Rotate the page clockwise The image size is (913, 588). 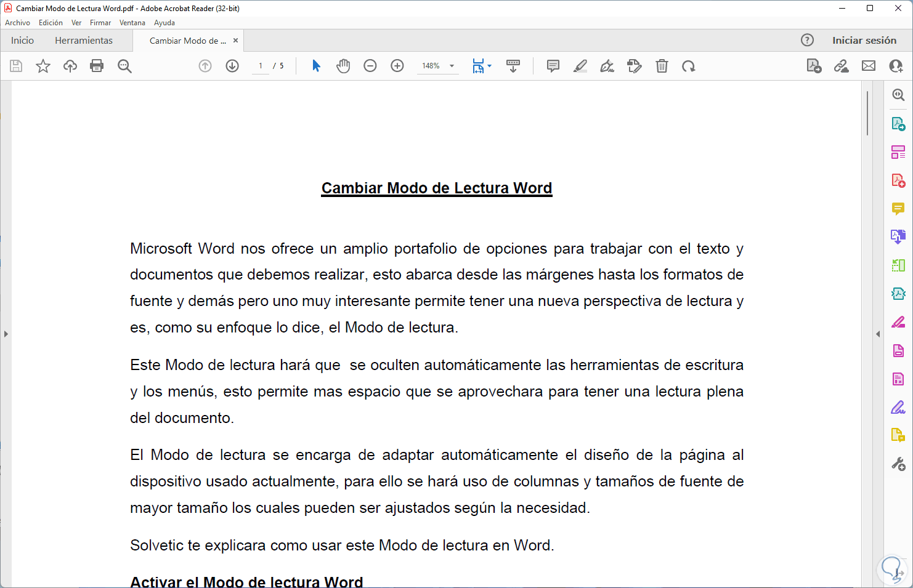(689, 66)
